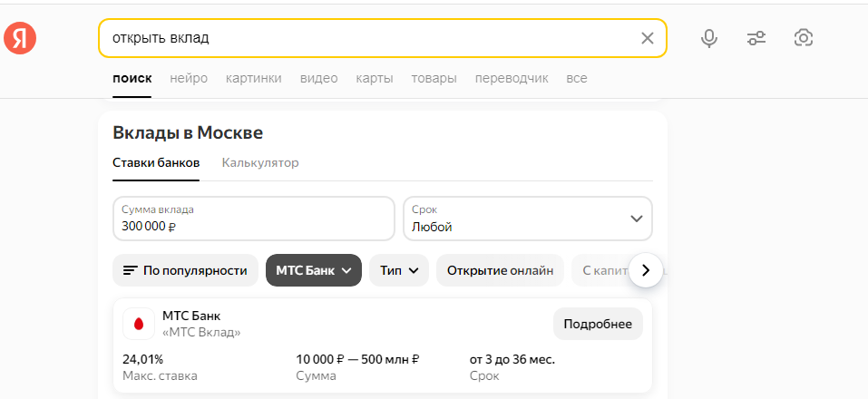Edit the 'Сумма вклада' amount field
This screenshot has height=399, width=868.
[x=254, y=219]
